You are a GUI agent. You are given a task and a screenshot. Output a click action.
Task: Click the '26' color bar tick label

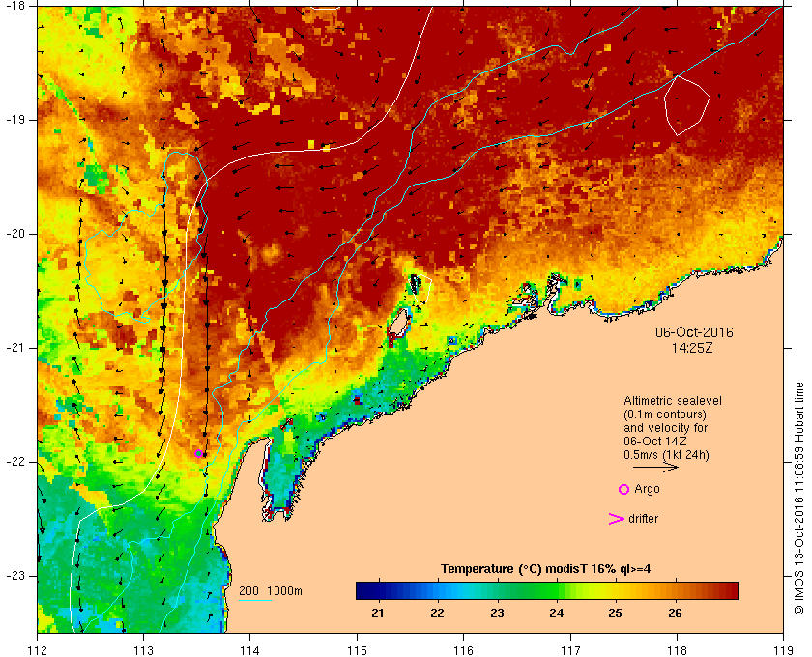click(675, 614)
